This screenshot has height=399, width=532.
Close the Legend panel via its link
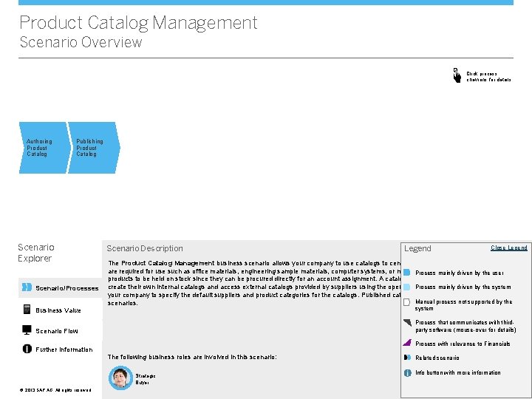508,248
